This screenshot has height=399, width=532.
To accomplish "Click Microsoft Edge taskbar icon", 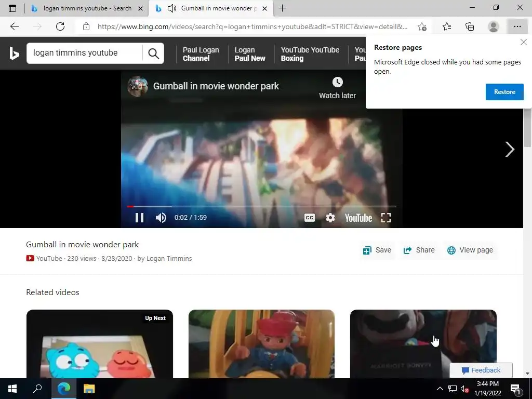I will (x=64, y=389).
